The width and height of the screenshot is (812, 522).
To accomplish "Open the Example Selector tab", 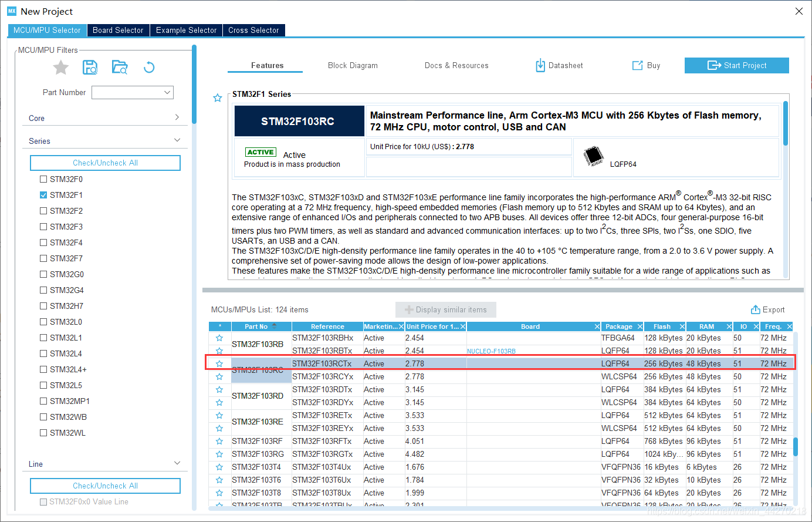I will 186,30.
